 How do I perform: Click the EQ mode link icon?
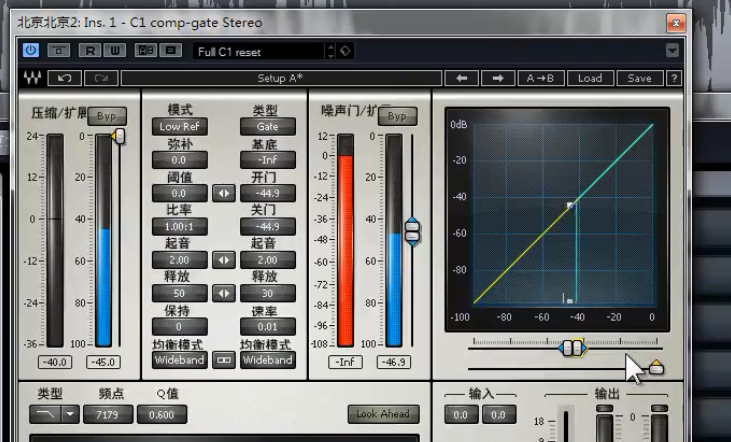pyautogui.click(x=224, y=360)
